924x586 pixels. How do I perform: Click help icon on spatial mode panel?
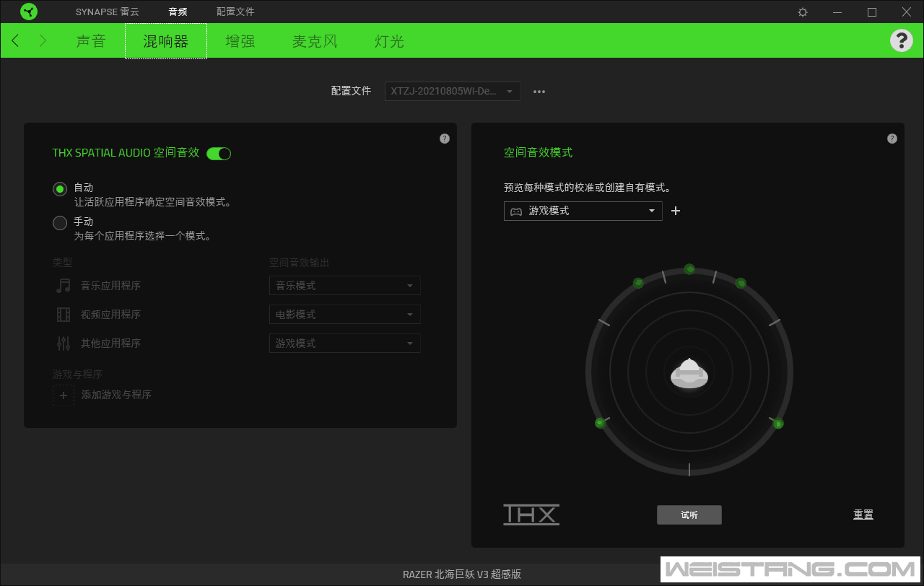coord(892,139)
